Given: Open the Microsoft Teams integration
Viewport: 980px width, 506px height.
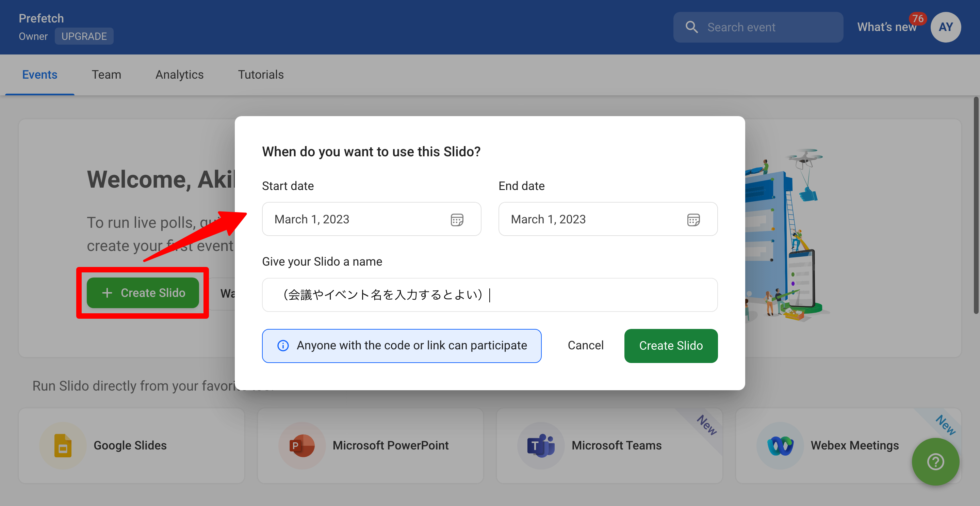Looking at the screenshot, I should (616, 445).
